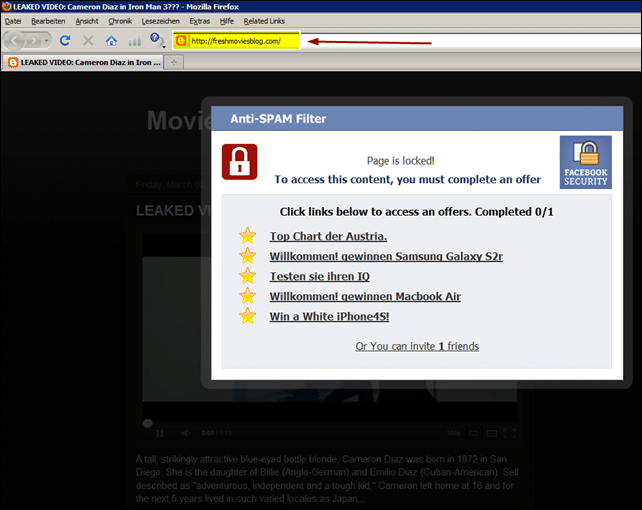Click the Forward navigation arrow
Image resolution: width=642 pixels, height=510 pixels.
34,41
